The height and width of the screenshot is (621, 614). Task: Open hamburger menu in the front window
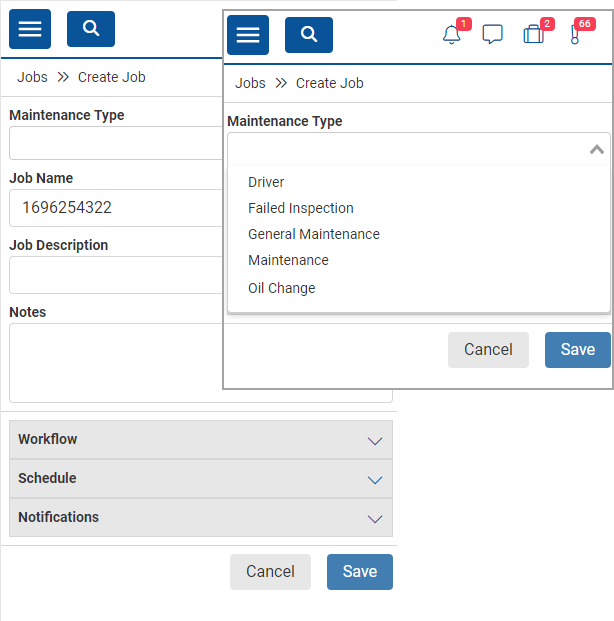click(248, 35)
